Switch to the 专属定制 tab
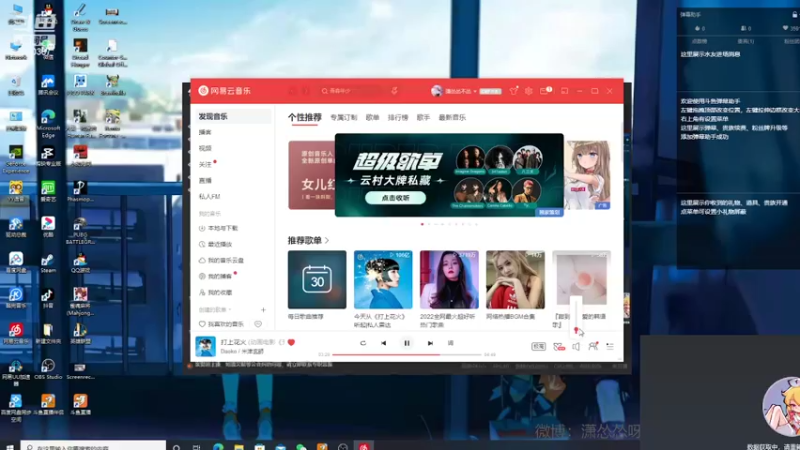 tap(343, 117)
